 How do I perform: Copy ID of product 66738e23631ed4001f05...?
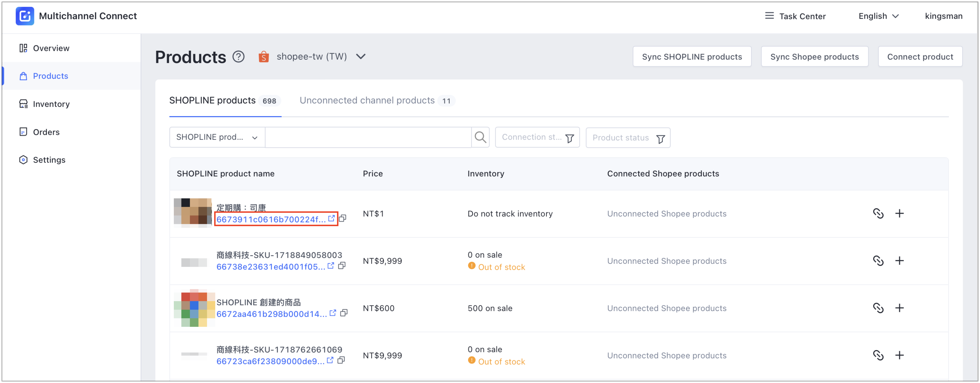click(x=342, y=265)
